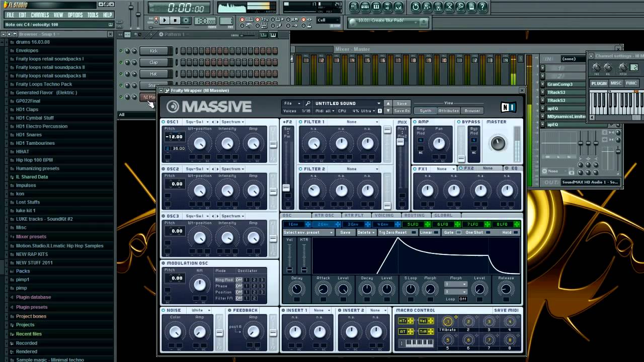This screenshot has height=362, width=644.
Task: Click the Stop transport button
Action: (x=175, y=21)
